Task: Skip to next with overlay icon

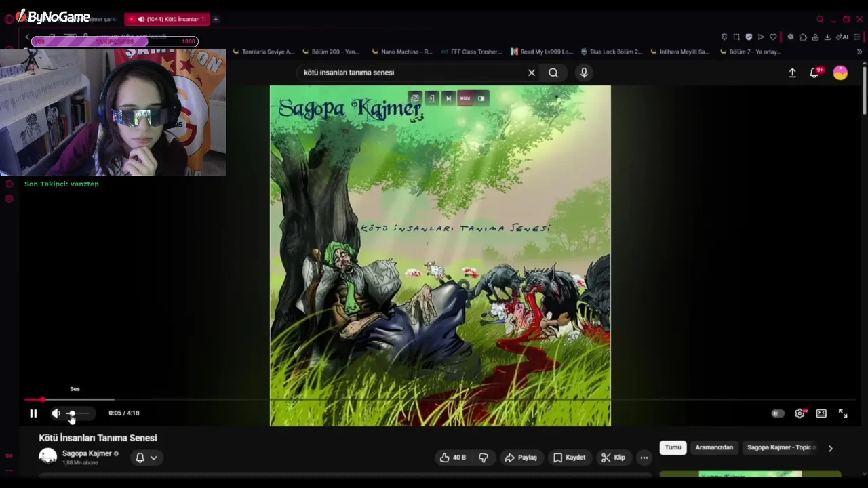Action: pos(448,98)
